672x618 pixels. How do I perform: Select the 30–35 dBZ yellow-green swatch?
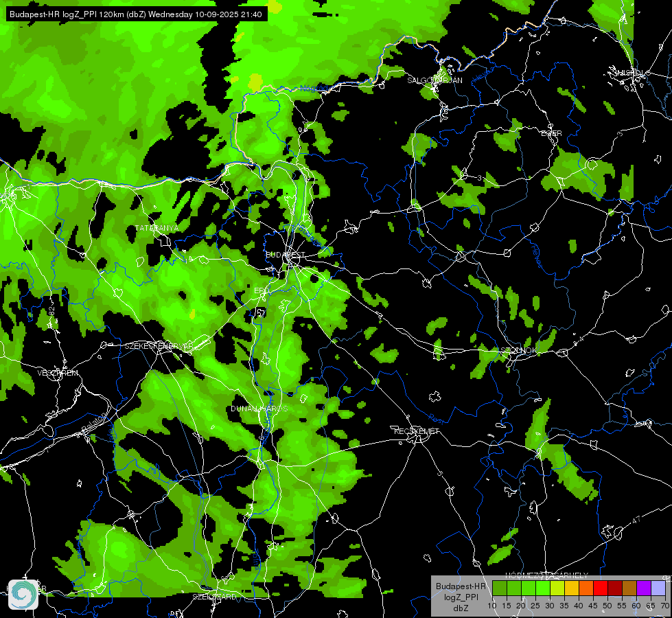557,588
